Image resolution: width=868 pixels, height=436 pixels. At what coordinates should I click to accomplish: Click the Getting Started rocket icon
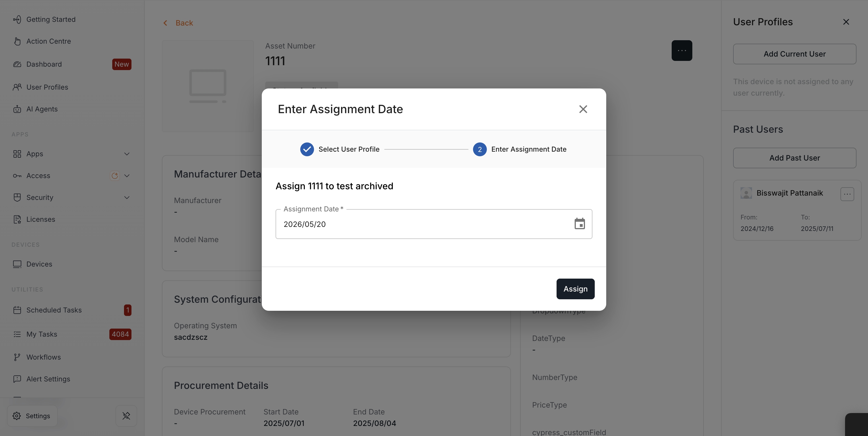(x=17, y=20)
